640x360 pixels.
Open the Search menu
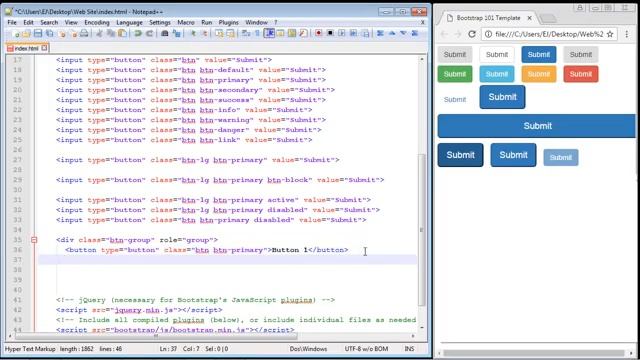(x=49, y=22)
